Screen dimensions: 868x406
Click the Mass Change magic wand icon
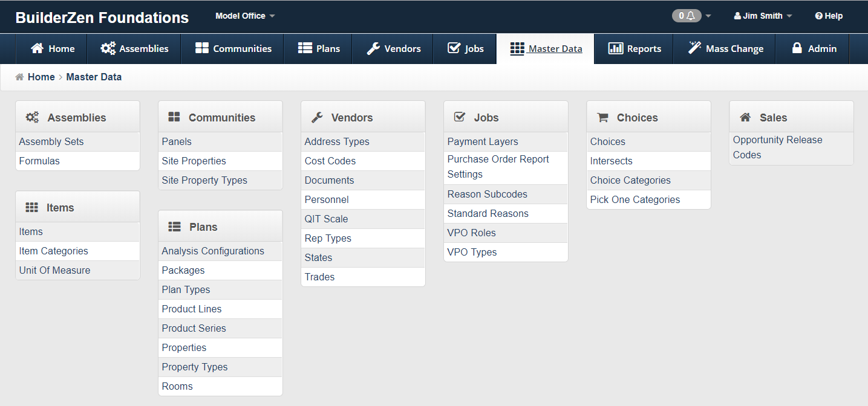[x=694, y=48]
